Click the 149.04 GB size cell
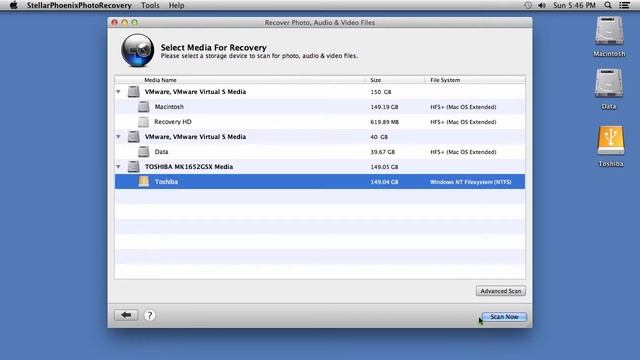Screen dimensions: 640x360 coord(384,182)
